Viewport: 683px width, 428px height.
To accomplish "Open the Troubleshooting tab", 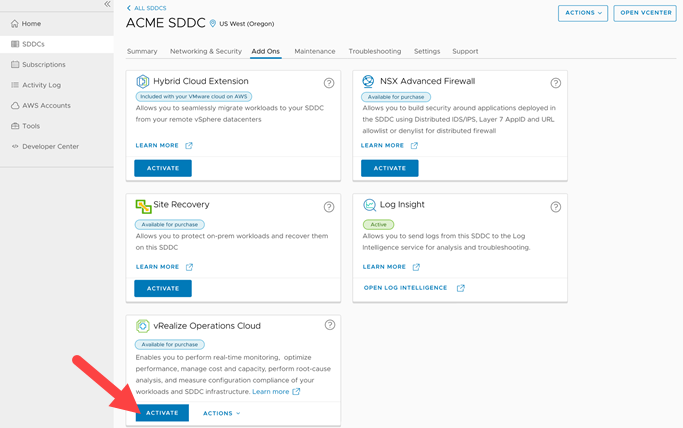I will pyautogui.click(x=374, y=51).
